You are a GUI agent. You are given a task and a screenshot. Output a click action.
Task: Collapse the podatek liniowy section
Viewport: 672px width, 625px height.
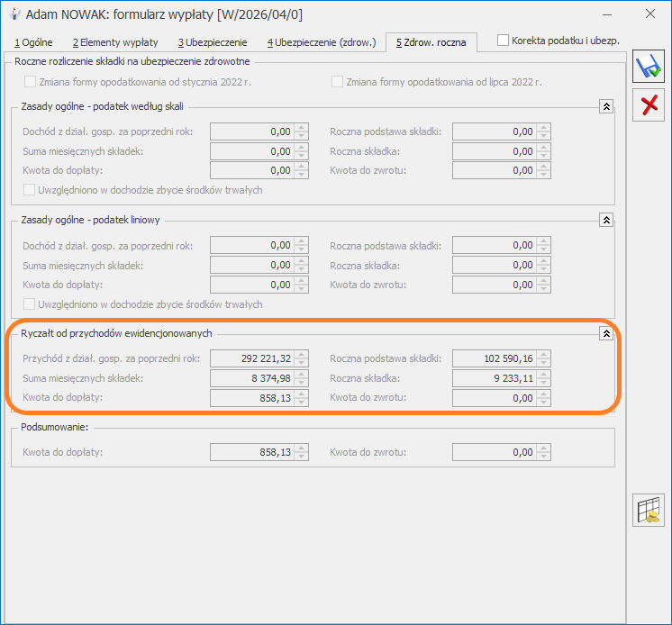(606, 220)
